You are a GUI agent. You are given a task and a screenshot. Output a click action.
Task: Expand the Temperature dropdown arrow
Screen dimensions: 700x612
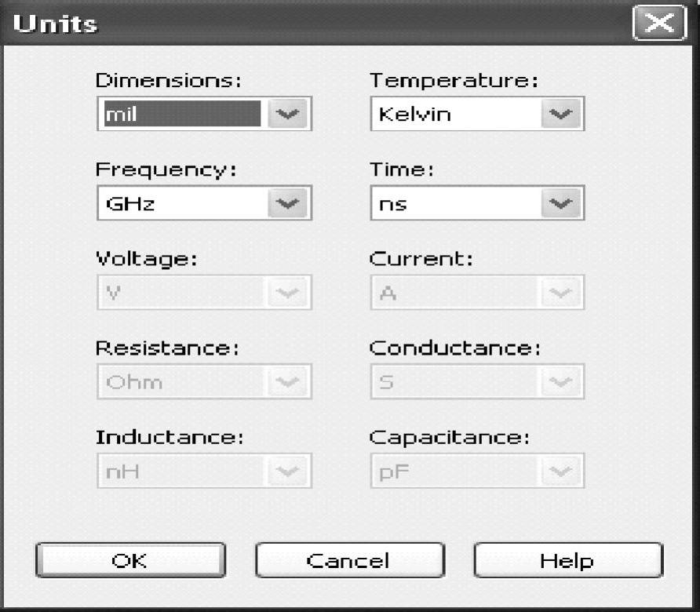pos(562,115)
